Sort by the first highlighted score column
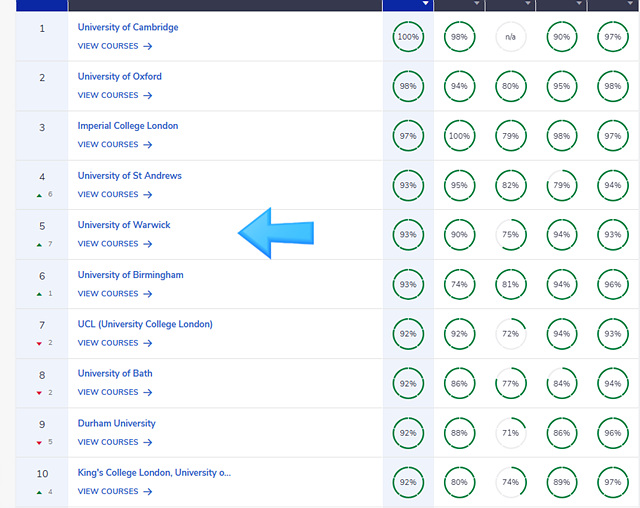 (x=425, y=3)
